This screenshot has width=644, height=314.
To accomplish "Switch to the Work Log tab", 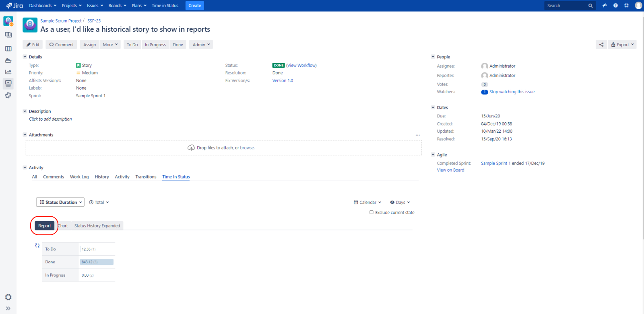I will [x=79, y=177].
